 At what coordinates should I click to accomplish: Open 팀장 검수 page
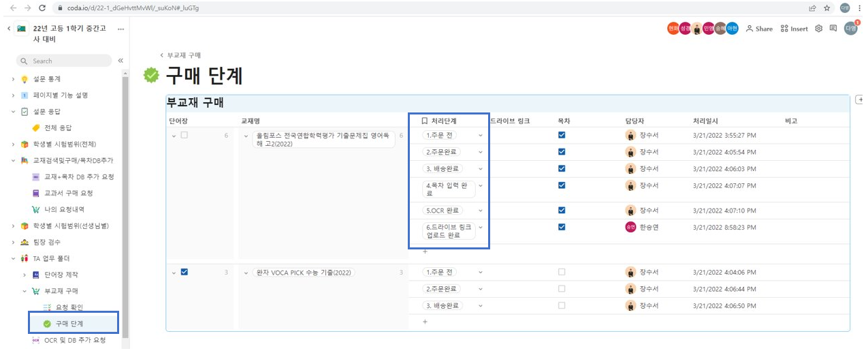(x=47, y=242)
